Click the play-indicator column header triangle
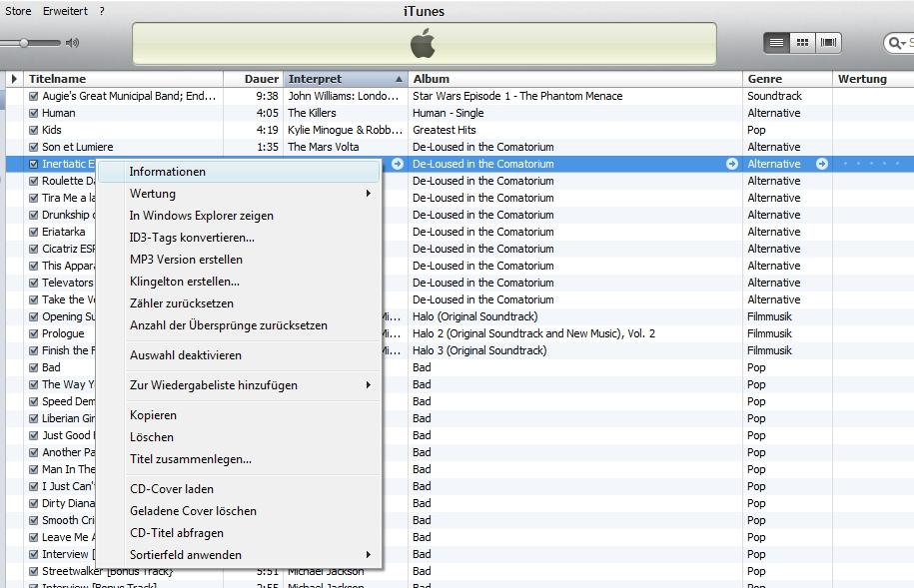The height and width of the screenshot is (588, 914). click(x=14, y=79)
